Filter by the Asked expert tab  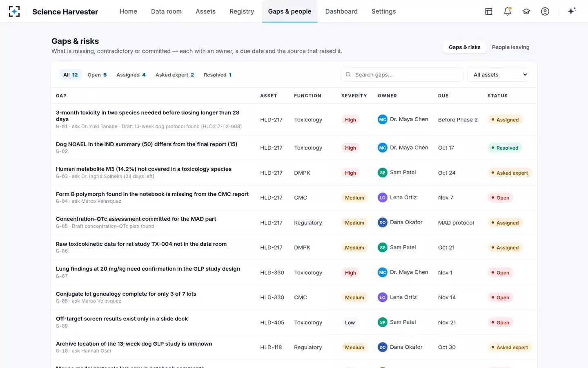tap(175, 75)
